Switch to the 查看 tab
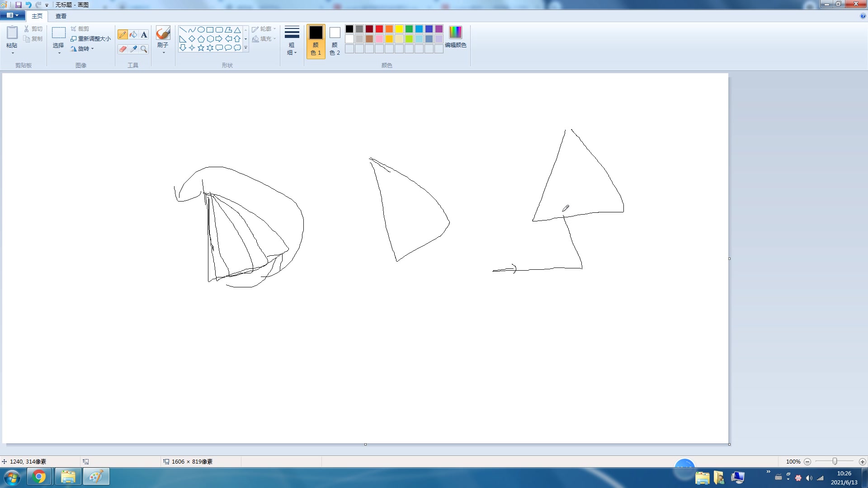868x488 pixels. coord(61,16)
